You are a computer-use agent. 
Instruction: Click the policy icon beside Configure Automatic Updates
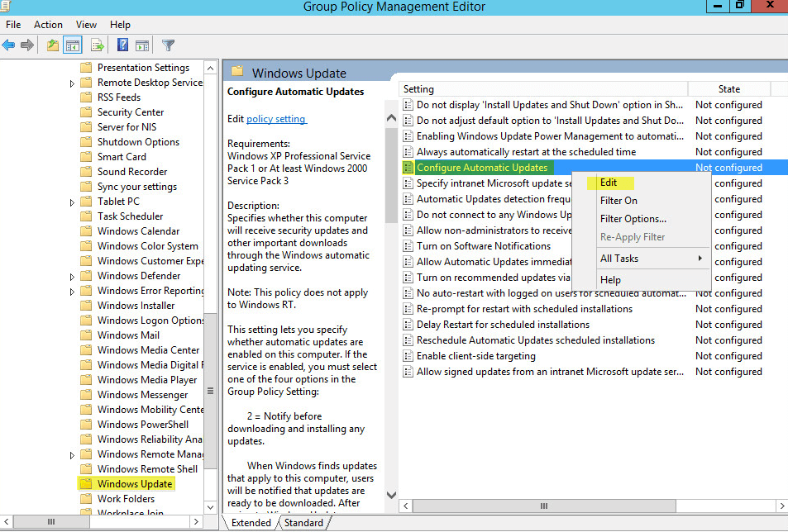(x=408, y=168)
